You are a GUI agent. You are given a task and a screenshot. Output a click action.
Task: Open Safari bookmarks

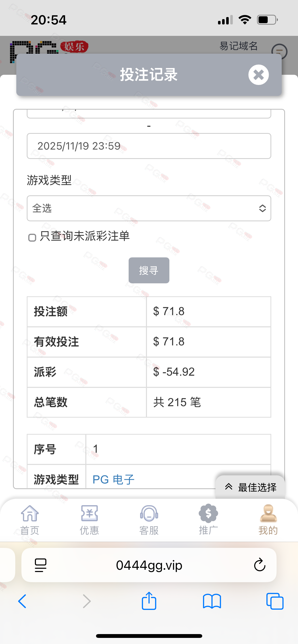pos(212,601)
